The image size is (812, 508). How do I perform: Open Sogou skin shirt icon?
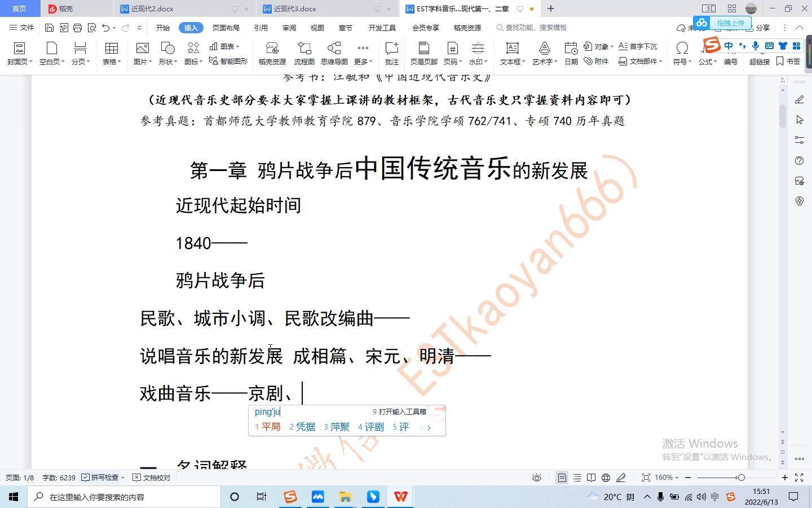(783, 46)
